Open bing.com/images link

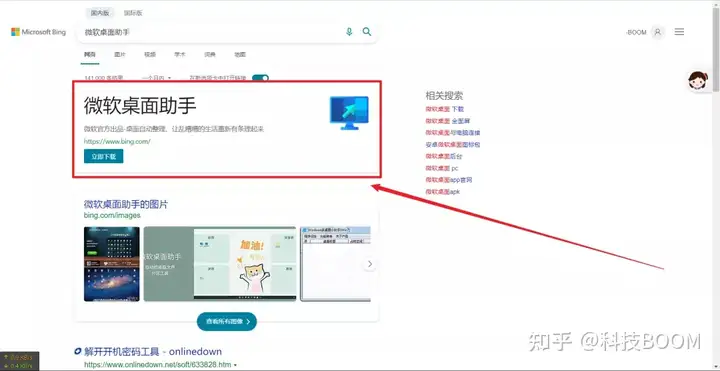click(112, 215)
